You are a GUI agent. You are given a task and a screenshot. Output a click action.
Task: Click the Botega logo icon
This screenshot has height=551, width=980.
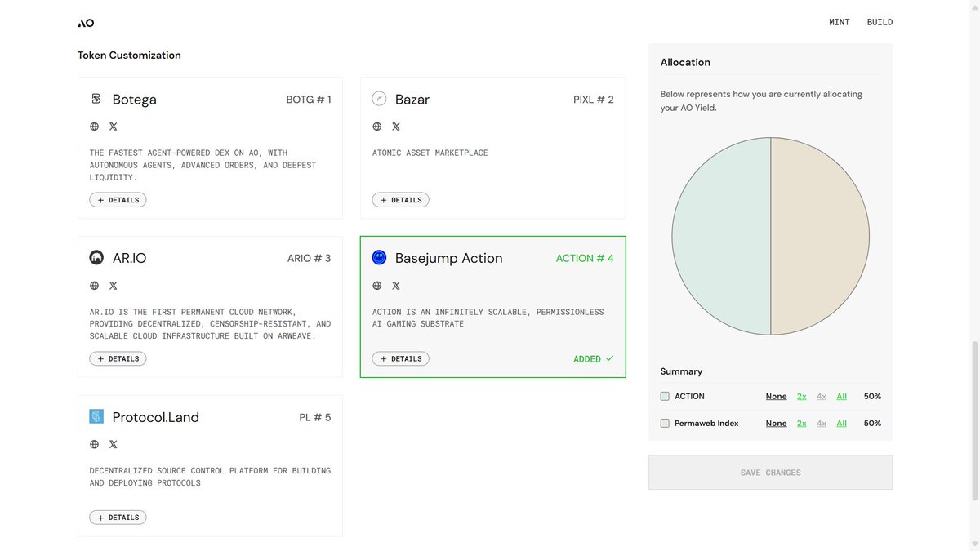click(96, 99)
